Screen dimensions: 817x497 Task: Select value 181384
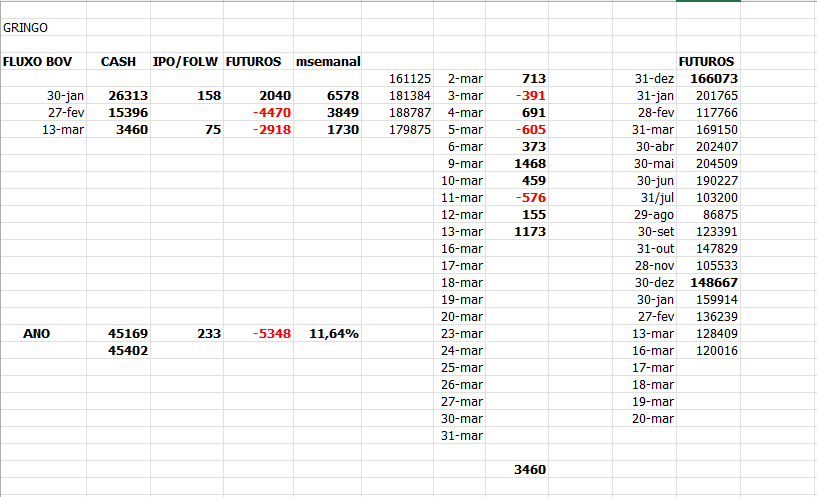point(398,96)
